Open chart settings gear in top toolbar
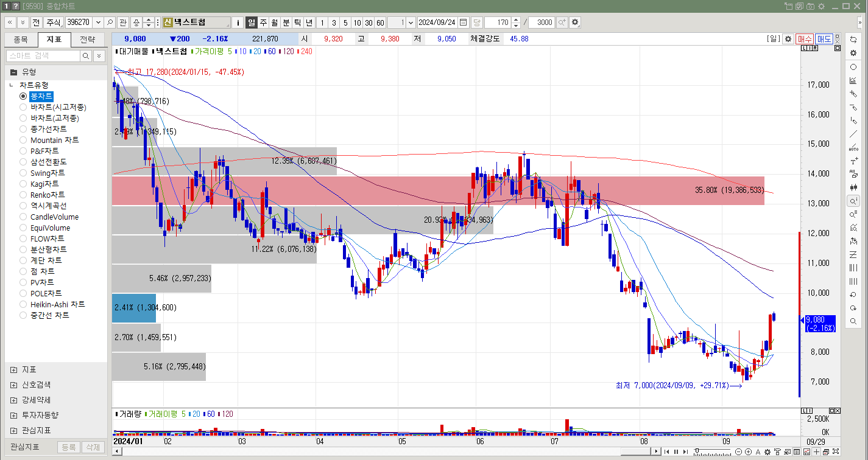 coord(575,23)
